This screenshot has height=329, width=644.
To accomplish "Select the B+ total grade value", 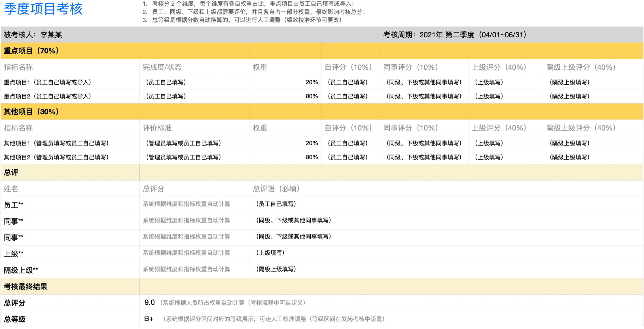I will [149, 319].
